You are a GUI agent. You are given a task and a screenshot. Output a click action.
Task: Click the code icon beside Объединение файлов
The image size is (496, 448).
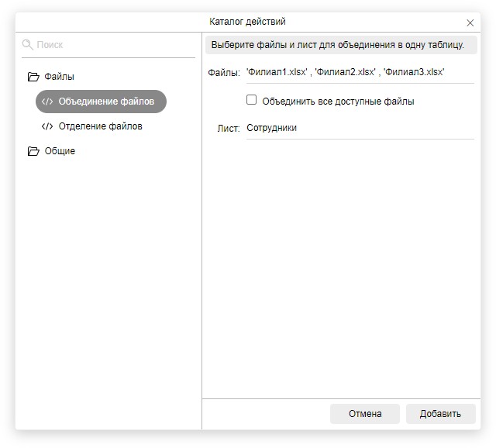click(x=47, y=102)
